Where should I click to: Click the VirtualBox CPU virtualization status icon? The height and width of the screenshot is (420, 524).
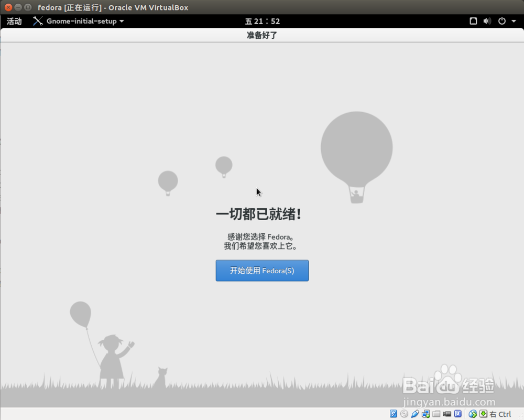[458, 414]
